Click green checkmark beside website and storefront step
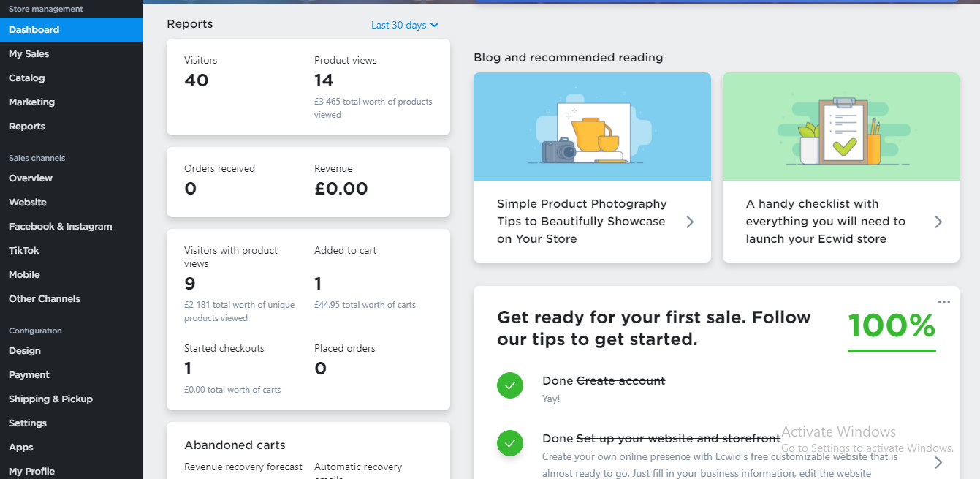This screenshot has height=479, width=980. point(510,443)
